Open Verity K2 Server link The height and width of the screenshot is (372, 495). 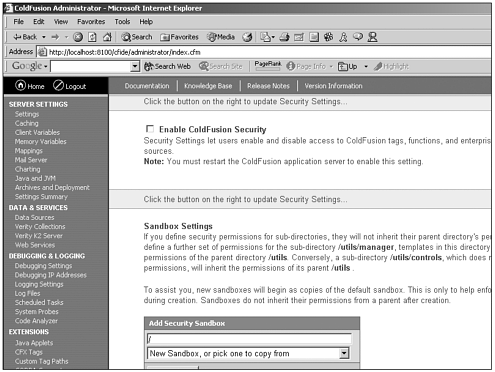(38, 236)
